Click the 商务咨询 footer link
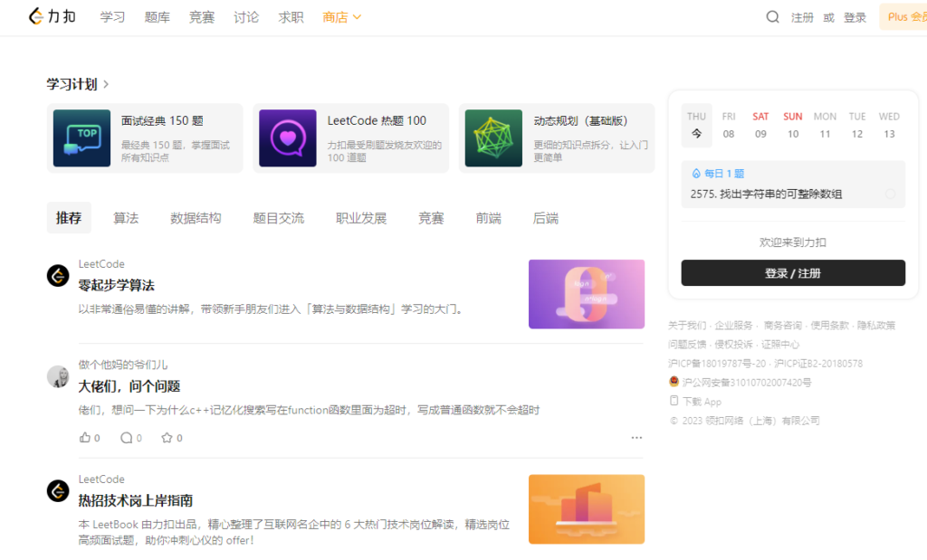The height and width of the screenshot is (560, 927). click(x=783, y=326)
